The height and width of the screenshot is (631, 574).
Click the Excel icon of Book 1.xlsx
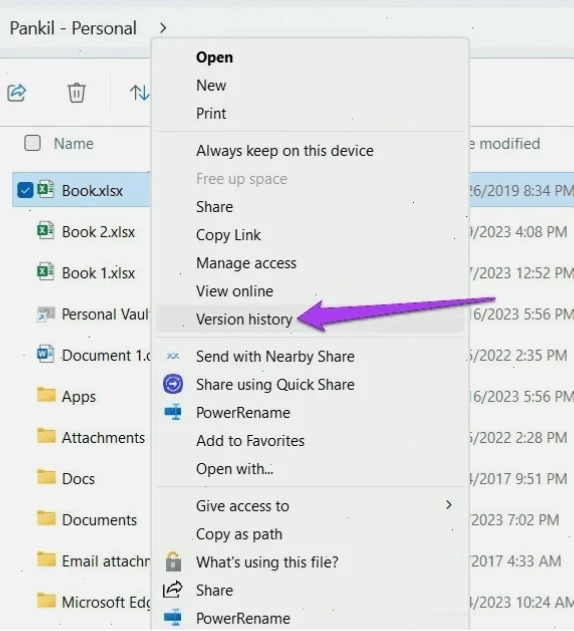(45, 272)
